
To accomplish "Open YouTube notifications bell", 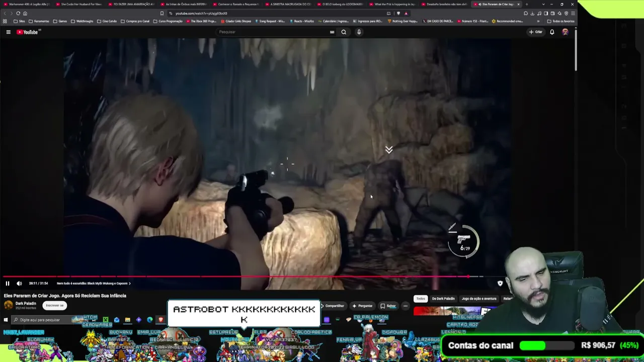I will 552,32.
